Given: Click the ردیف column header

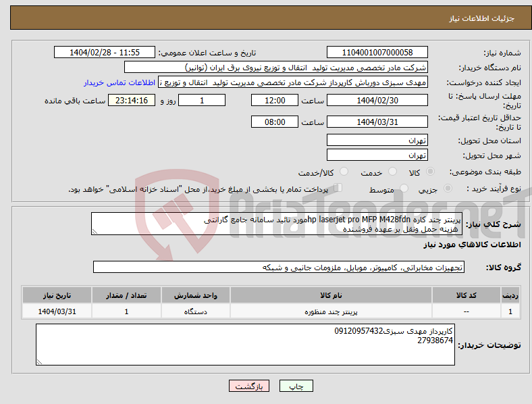Looking at the screenshot, I should (x=510, y=295).
